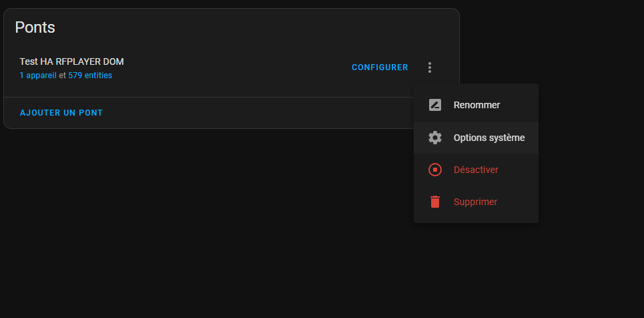Image resolution: width=644 pixels, height=318 pixels.
Task: Click the red trash can icon
Action: [x=435, y=202]
